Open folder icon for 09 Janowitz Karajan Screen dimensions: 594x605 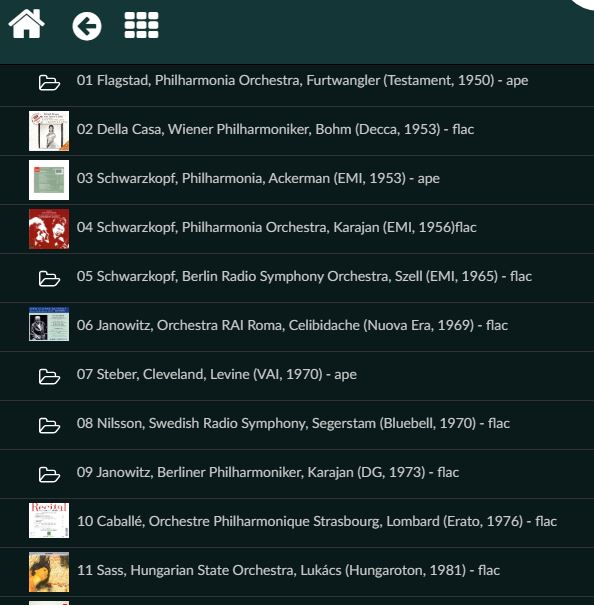click(x=49, y=474)
